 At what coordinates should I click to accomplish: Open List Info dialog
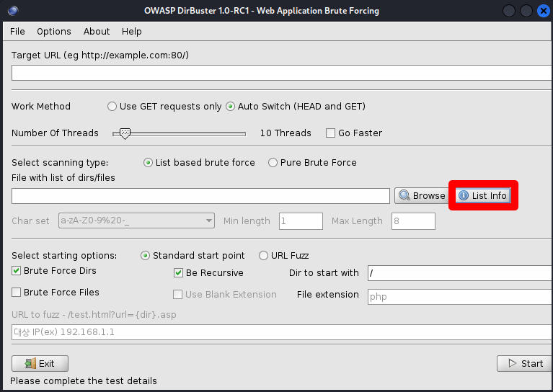[x=482, y=195]
